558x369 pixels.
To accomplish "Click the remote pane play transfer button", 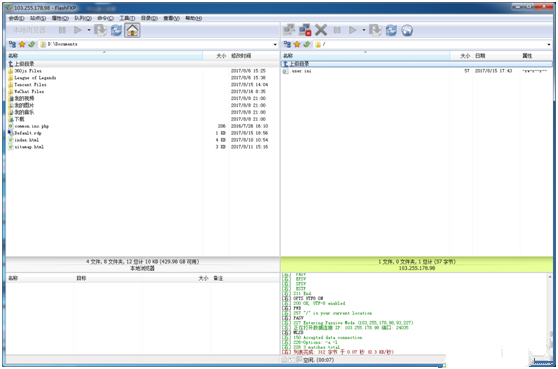I will point(353,30).
